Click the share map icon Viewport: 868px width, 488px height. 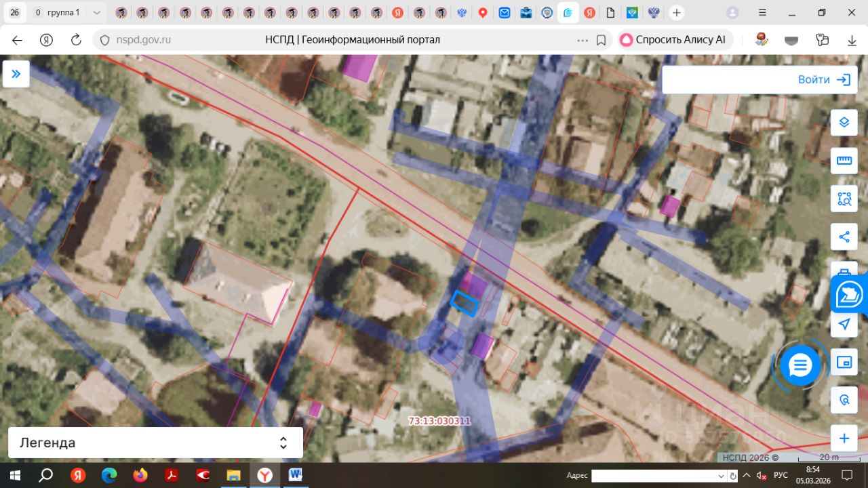(x=844, y=237)
